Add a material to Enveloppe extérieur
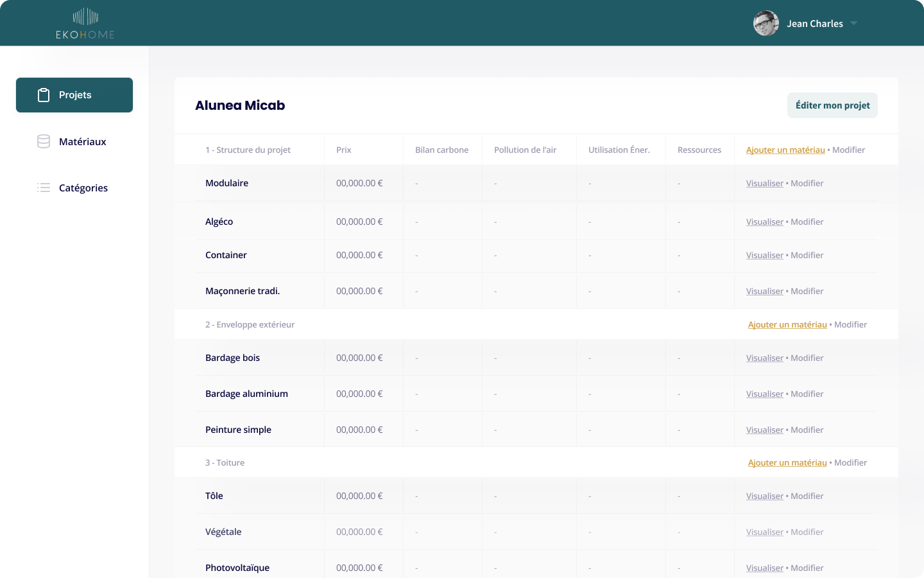This screenshot has height=578, width=924. [787, 324]
